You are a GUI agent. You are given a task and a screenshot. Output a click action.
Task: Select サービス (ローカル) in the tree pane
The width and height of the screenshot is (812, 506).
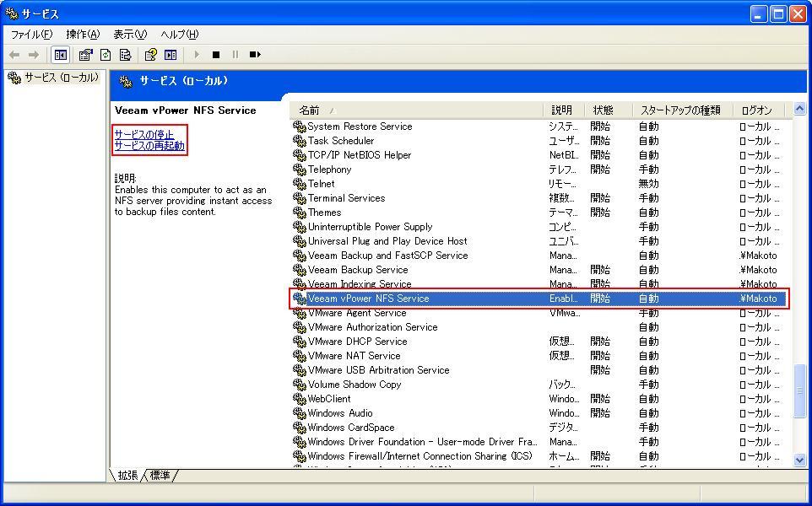click(x=61, y=78)
